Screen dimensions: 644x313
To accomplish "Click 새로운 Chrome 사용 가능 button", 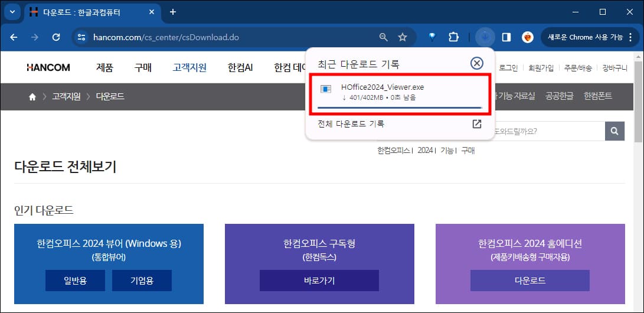I will tap(586, 37).
